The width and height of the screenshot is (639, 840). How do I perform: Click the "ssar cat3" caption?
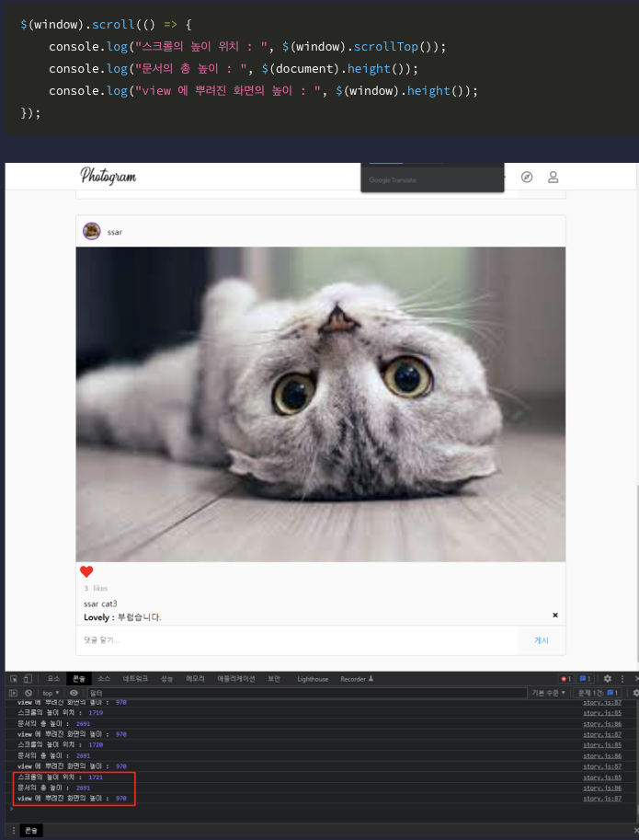pos(100,604)
